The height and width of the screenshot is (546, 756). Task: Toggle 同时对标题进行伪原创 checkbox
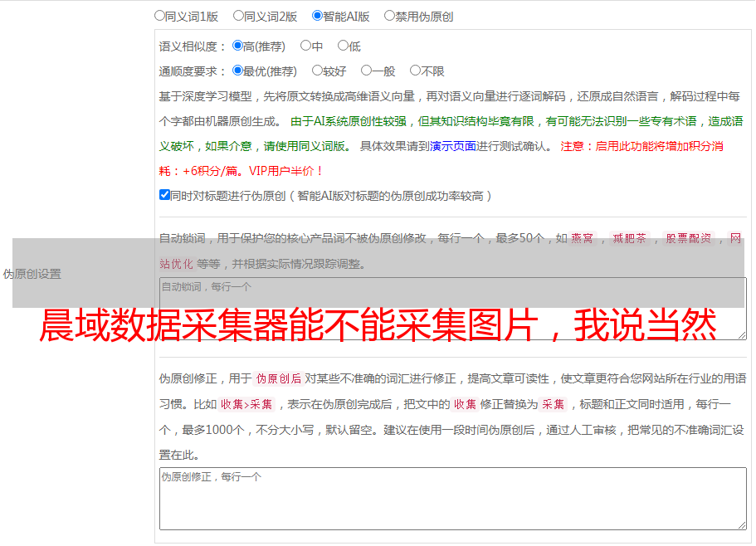point(164,196)
